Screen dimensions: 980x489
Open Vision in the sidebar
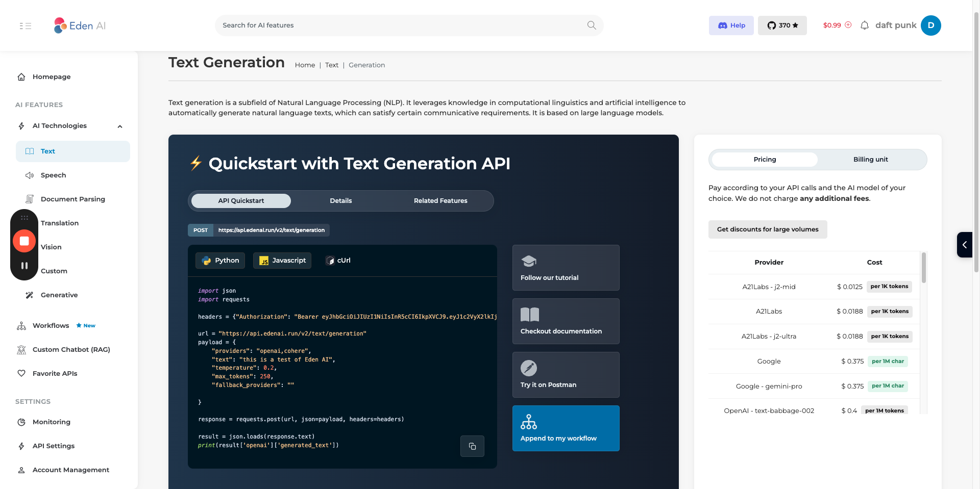tap(51, 247)
